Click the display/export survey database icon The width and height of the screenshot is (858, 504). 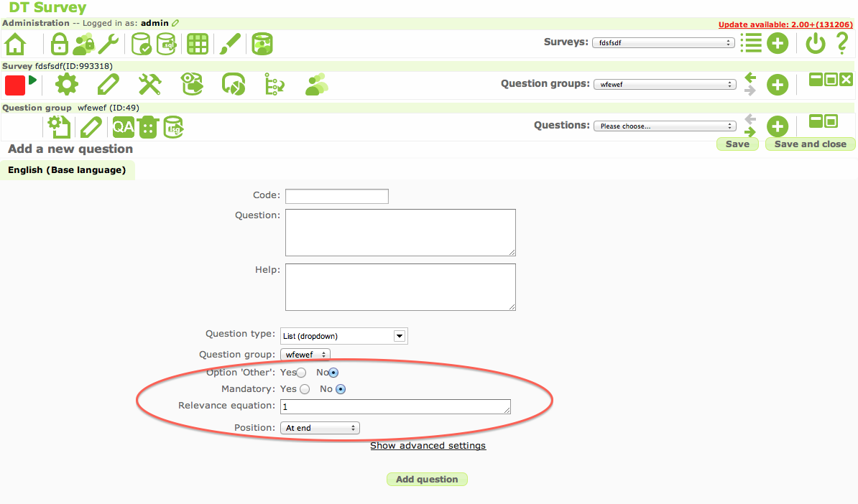click(x=192, y=85)
